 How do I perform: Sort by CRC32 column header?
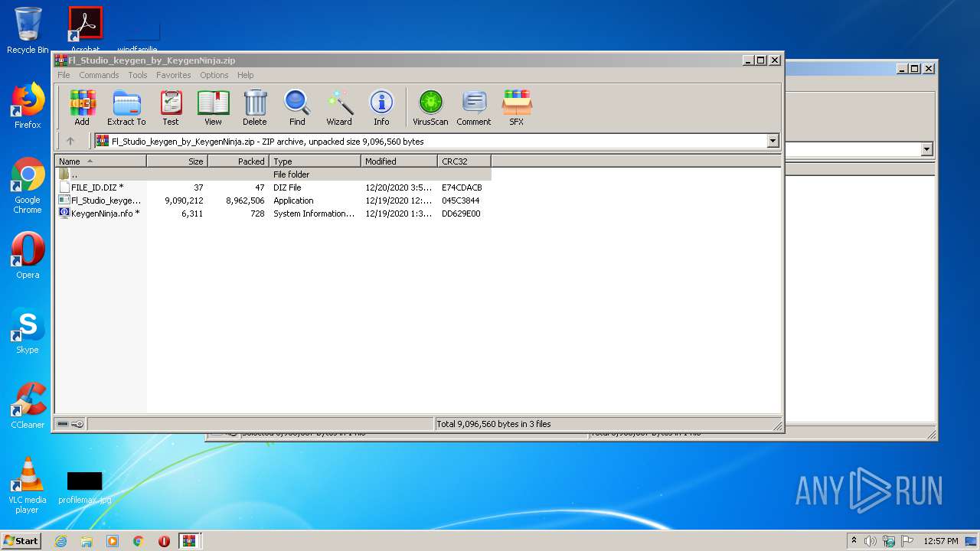tap(464, 161)
